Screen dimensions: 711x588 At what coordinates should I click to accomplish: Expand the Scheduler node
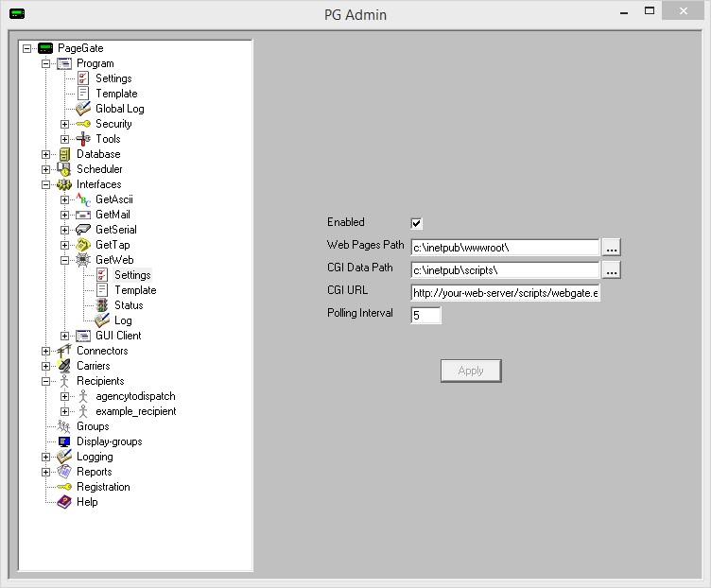[x=45, y=169]
